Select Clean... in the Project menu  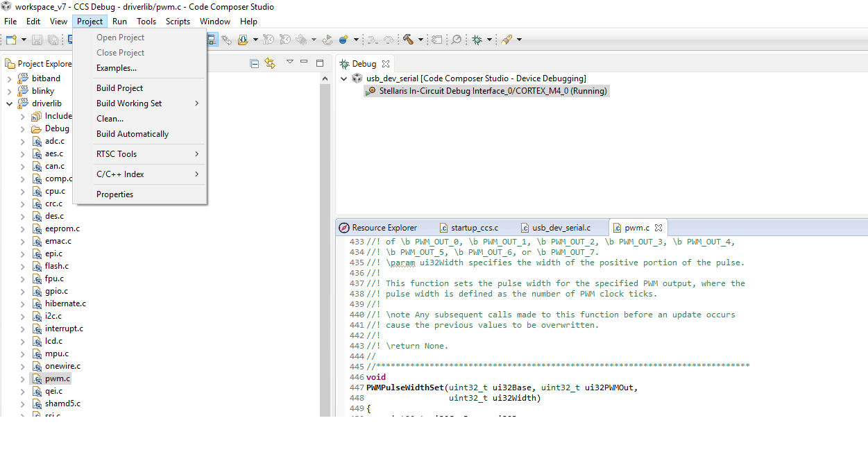(139, 119)
